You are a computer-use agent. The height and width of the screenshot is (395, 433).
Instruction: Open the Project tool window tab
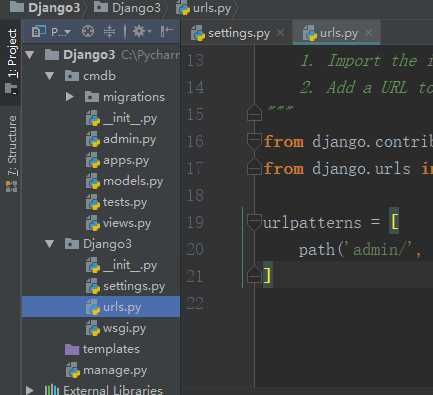(x=11, y=62)
